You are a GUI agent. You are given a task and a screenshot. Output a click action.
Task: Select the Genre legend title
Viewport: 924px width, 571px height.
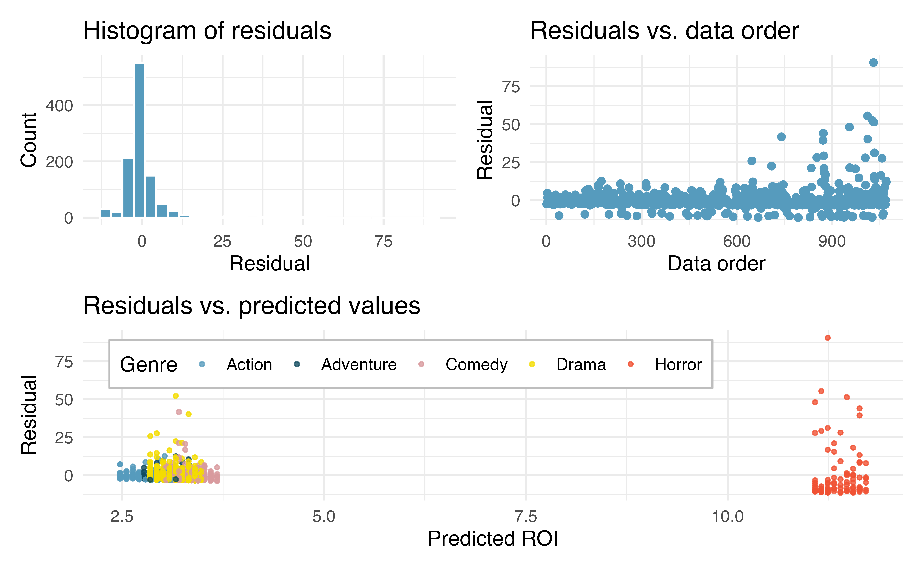[x=148, y=364]
